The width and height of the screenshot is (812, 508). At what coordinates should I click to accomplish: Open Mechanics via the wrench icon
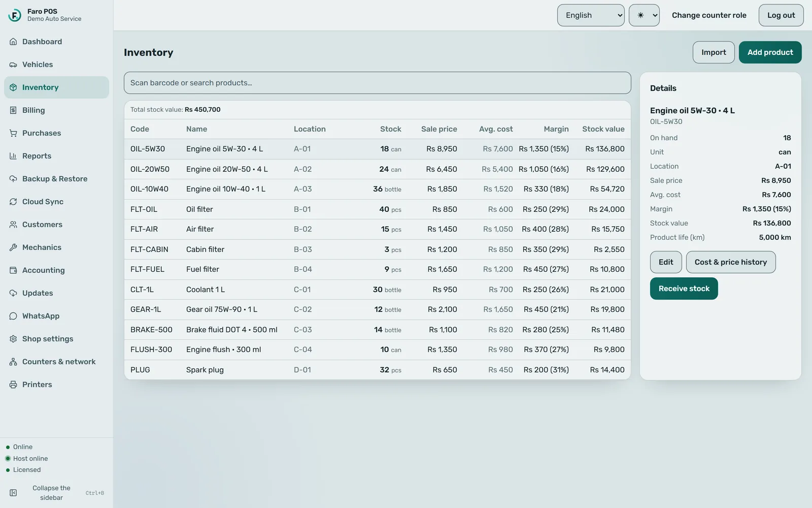click(x=13, y=247)
